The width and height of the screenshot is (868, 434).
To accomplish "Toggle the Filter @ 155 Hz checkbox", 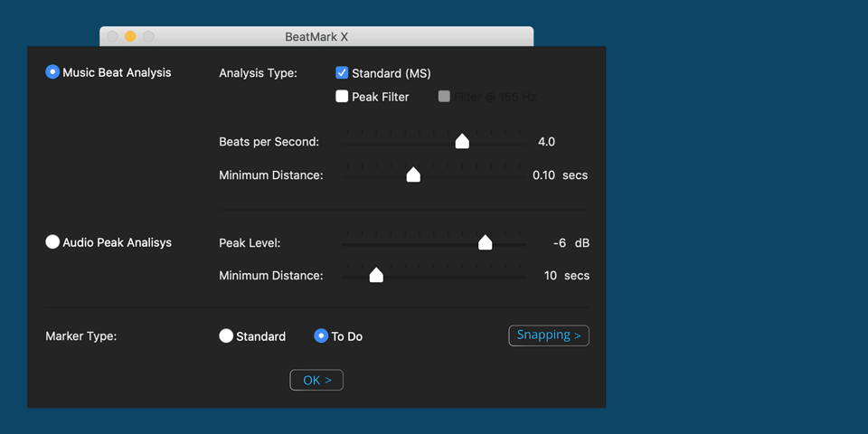I will (x=444, y=97).
